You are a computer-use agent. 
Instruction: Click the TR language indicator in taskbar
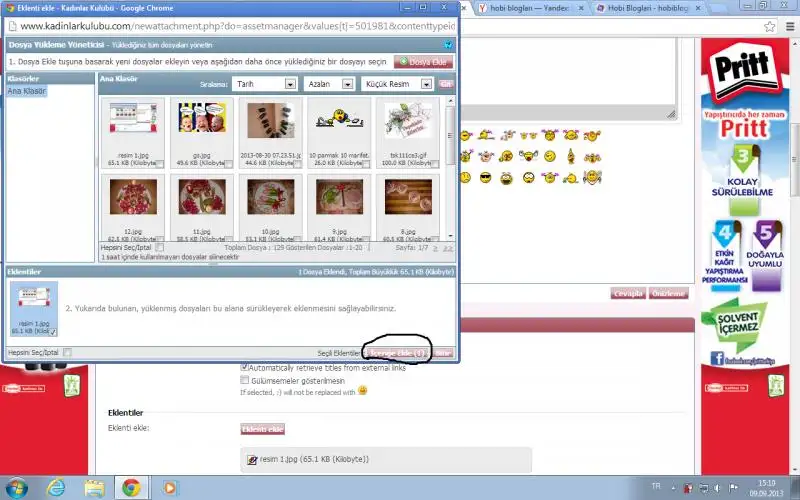pyautogui.click(x=656, y=486)
